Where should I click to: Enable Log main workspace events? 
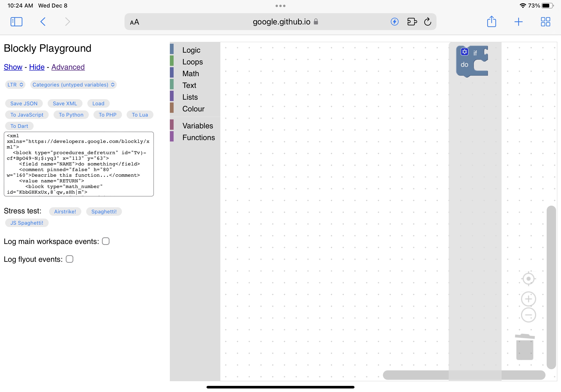[105, 241]
